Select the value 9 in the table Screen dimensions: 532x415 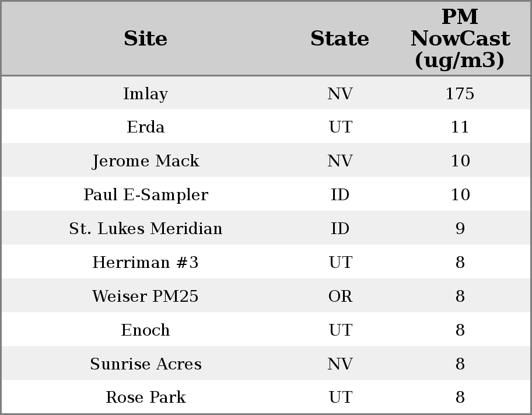[x=460, y=228]
